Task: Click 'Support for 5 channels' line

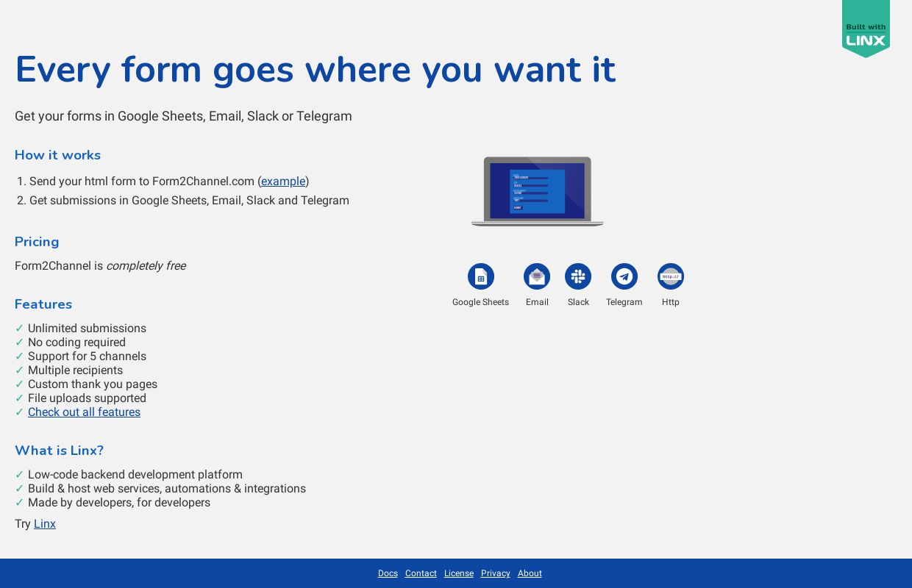Action: pyautogui.click(x=87, y=356)
